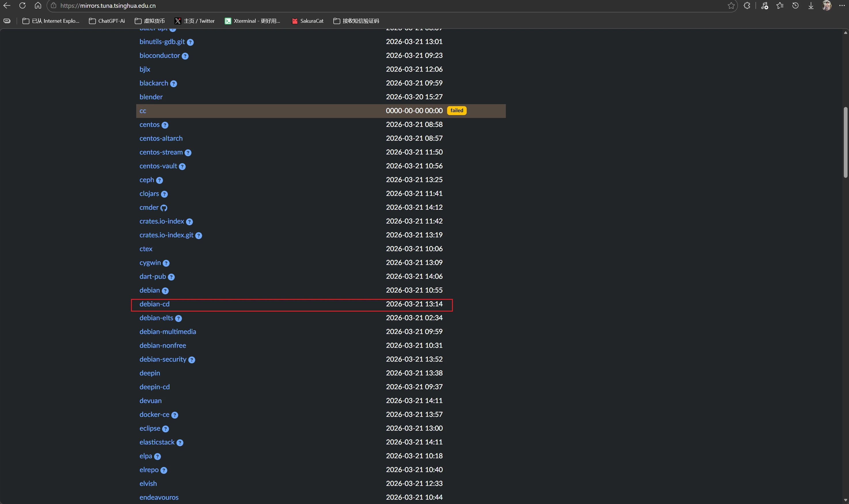Image resolution: width=849 pixels, height=504 pixels.
Task: Click the vertical page scrollbar thumb
Action: coord(845,142)
